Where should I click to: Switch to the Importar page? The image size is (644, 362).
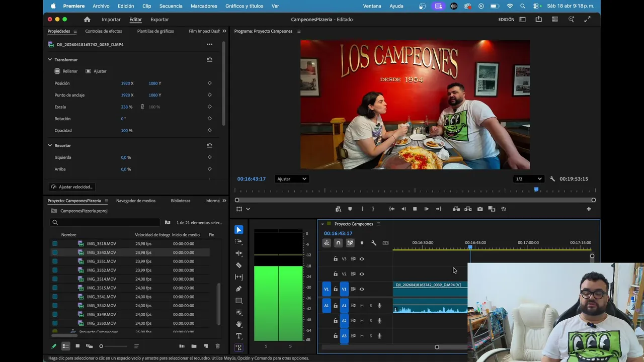(111, 20)
